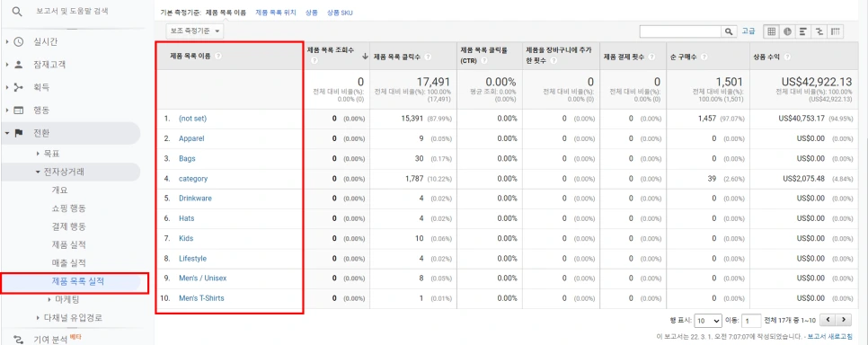This screenshot has height=345, width=868.
Task: Sort by 상품 수익 column header
Action: (766, 57)
